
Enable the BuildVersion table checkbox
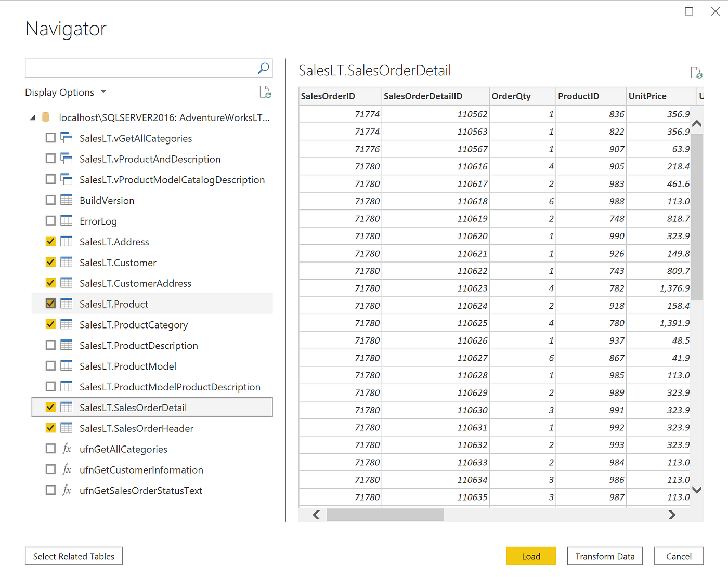pyautogui.click(x=50, y=200)
